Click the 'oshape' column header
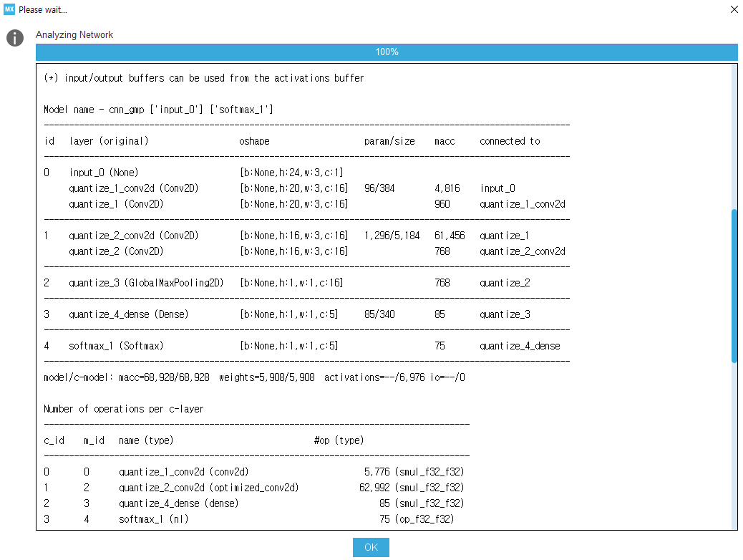Viewport: 743px width, 560px height. pyautogui.click(x=254, y=141)
